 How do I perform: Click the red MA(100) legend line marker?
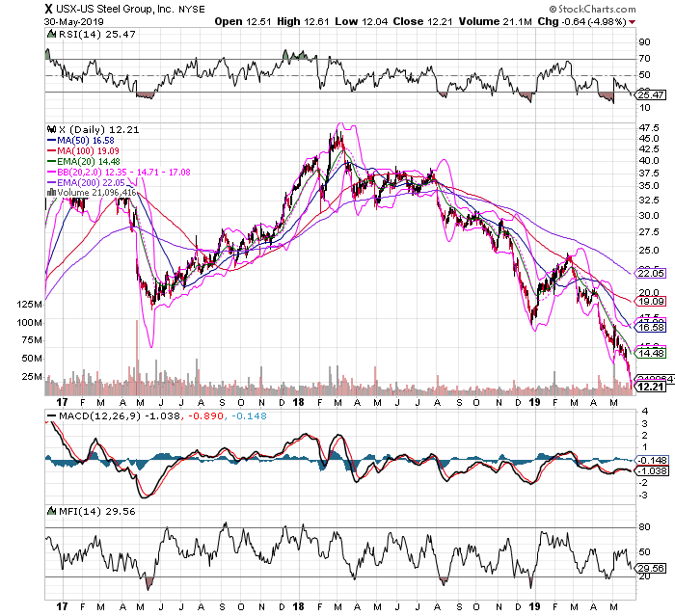(x=51, y=151)
